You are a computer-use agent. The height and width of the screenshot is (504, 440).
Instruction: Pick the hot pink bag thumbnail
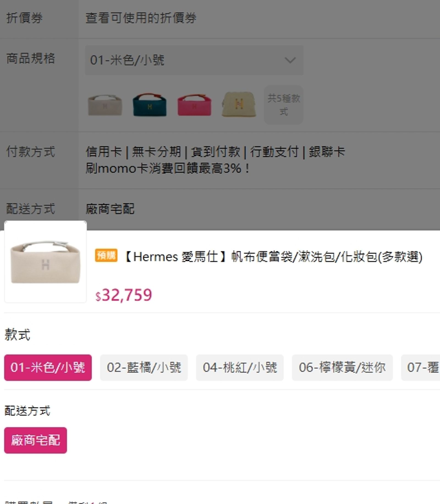coord(194,105)
